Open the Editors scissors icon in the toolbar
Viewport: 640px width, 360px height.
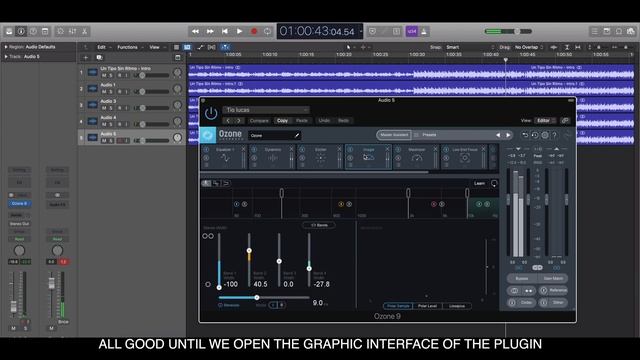[84, 31]
